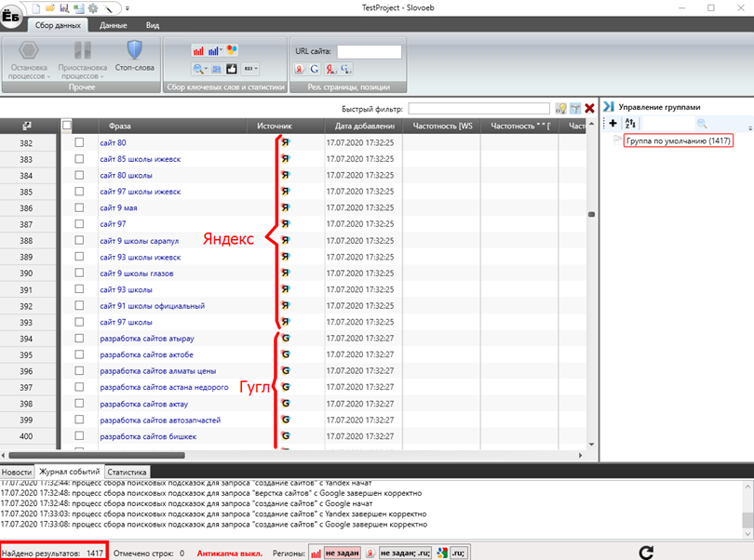Save the project with the floppy disk icon
The width and height of the screenshot is (754, 560).
[64, 7]
